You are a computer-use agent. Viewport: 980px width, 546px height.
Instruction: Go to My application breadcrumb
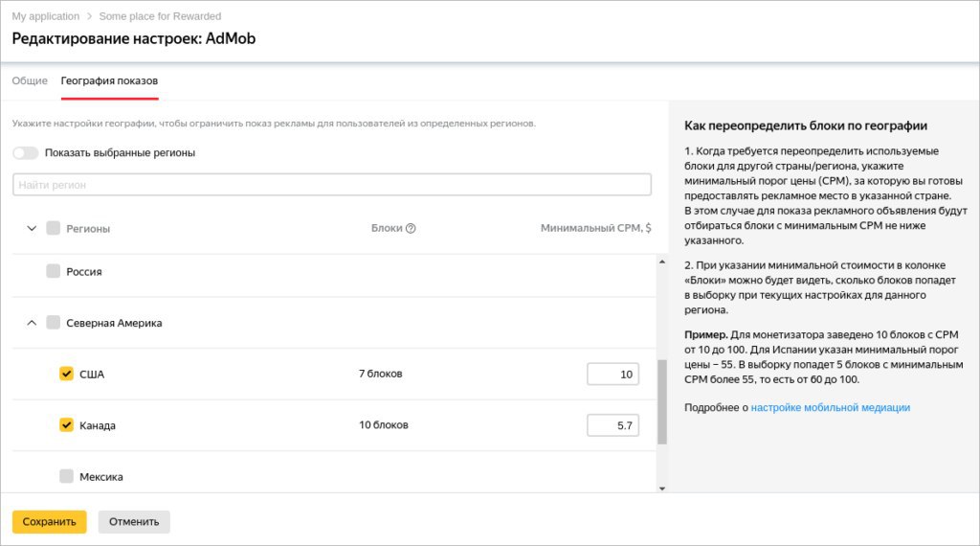pos(46,16)
